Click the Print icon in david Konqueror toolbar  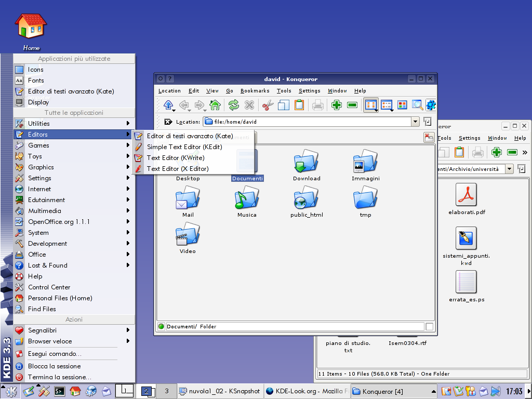point(318,105)
